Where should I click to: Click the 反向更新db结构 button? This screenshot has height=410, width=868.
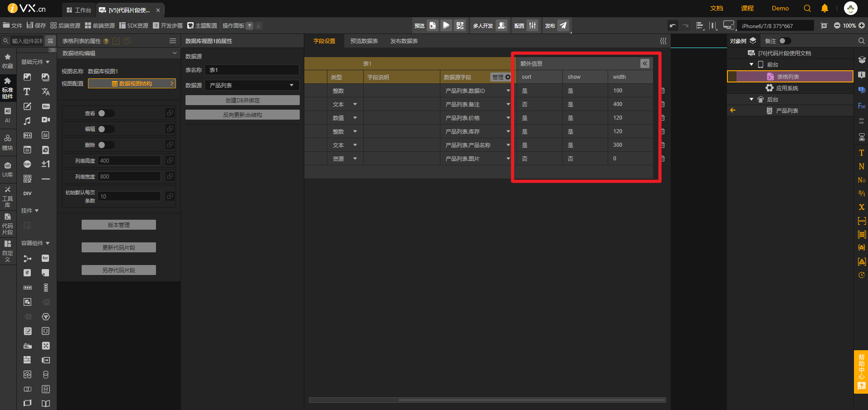coord(243,115)
